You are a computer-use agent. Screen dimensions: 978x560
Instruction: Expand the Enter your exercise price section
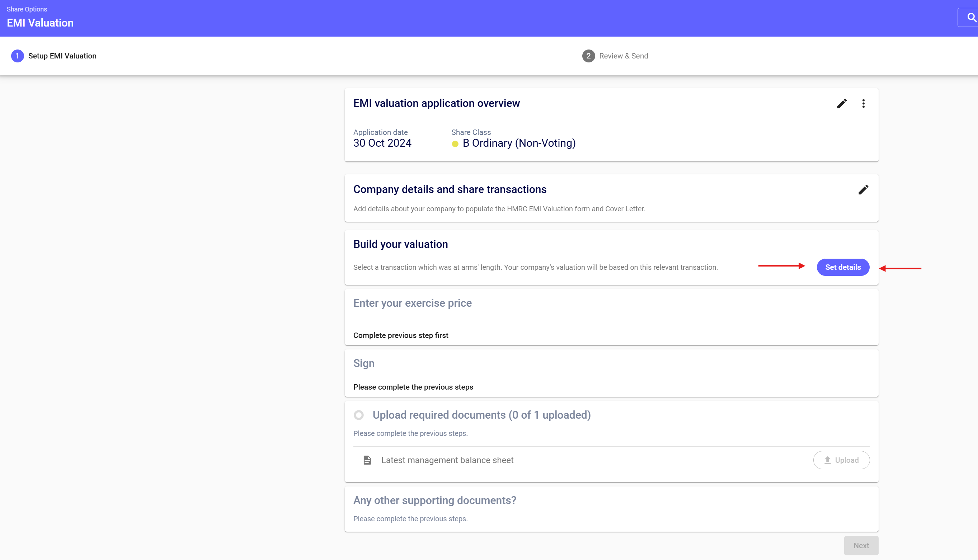pyautogui.click(x=412, y=303)
